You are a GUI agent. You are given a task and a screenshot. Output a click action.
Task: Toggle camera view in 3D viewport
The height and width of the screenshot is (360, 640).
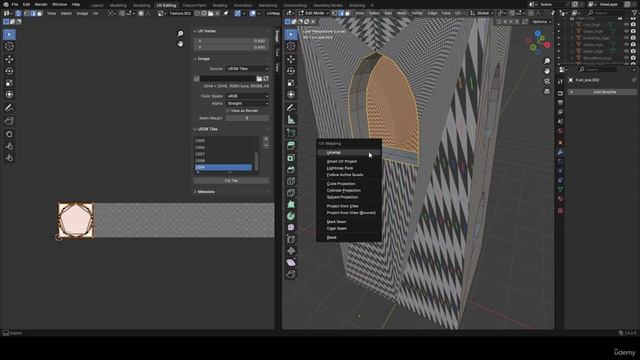(x=547, y=81)
